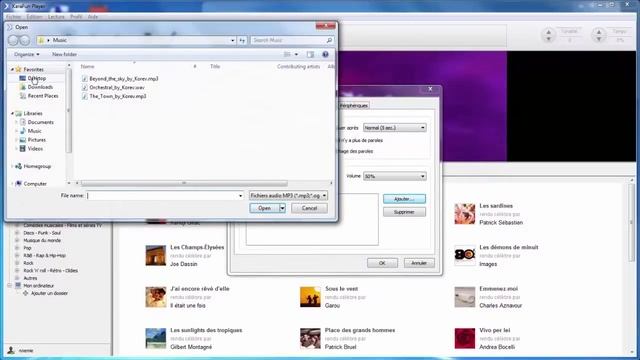Open the Volume 50% dropdown
640x360 pixels.
395,176
